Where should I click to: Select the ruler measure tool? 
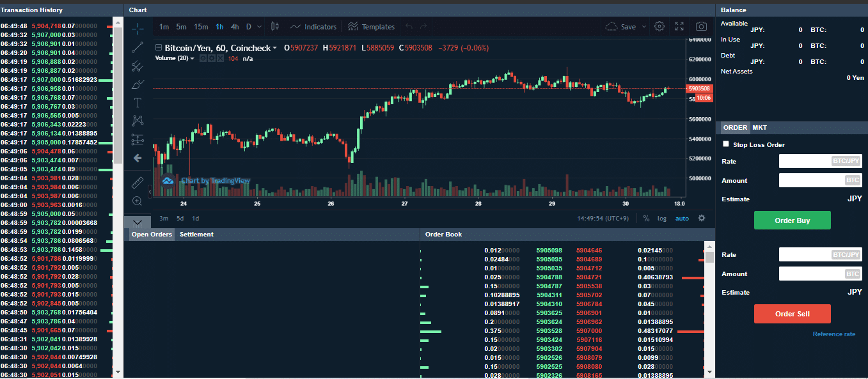[138, 183]
